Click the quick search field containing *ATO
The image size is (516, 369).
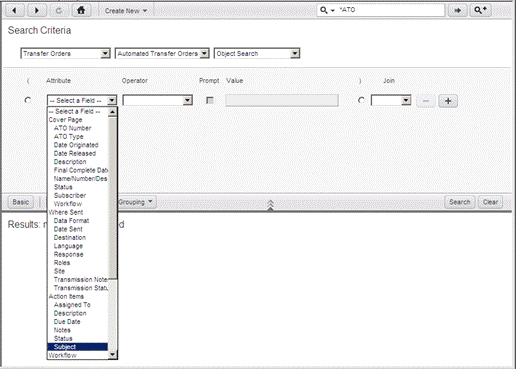pos(390,10)
